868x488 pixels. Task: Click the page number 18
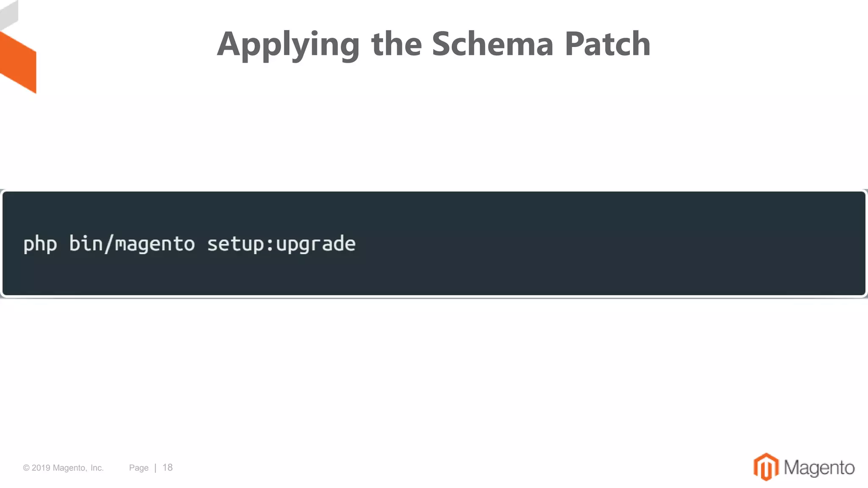(167, 468)
